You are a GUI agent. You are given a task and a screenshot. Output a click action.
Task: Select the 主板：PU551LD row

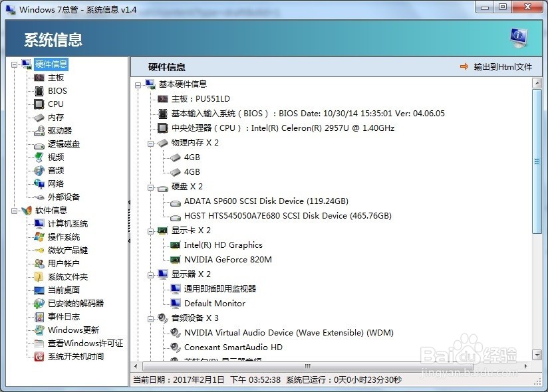click(201, 99)
